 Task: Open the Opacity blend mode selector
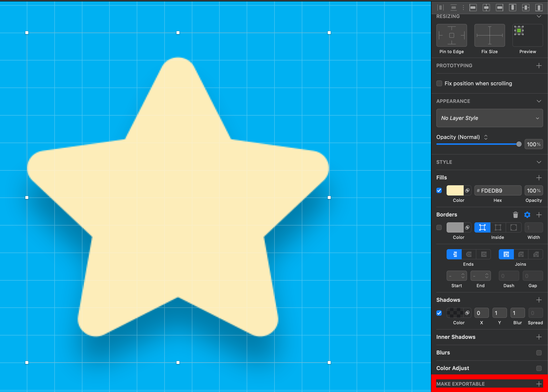[x=486, y=137]
